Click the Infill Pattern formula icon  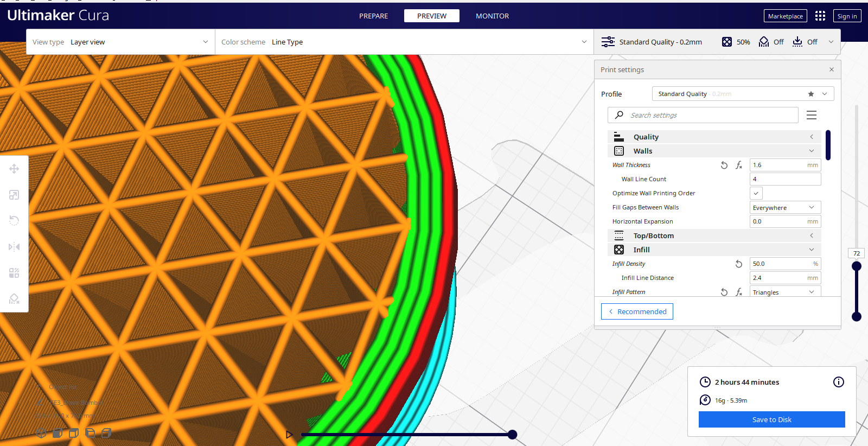point(739,292)
